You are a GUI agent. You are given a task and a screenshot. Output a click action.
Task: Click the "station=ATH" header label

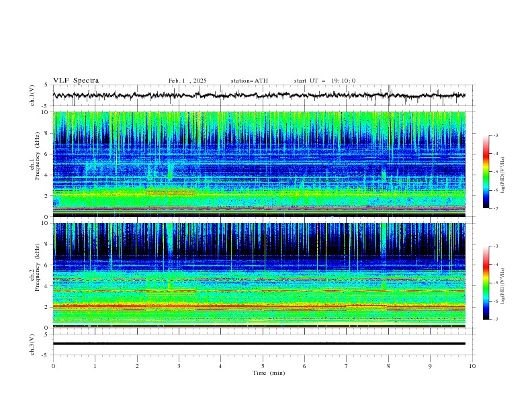click(249, 81)
